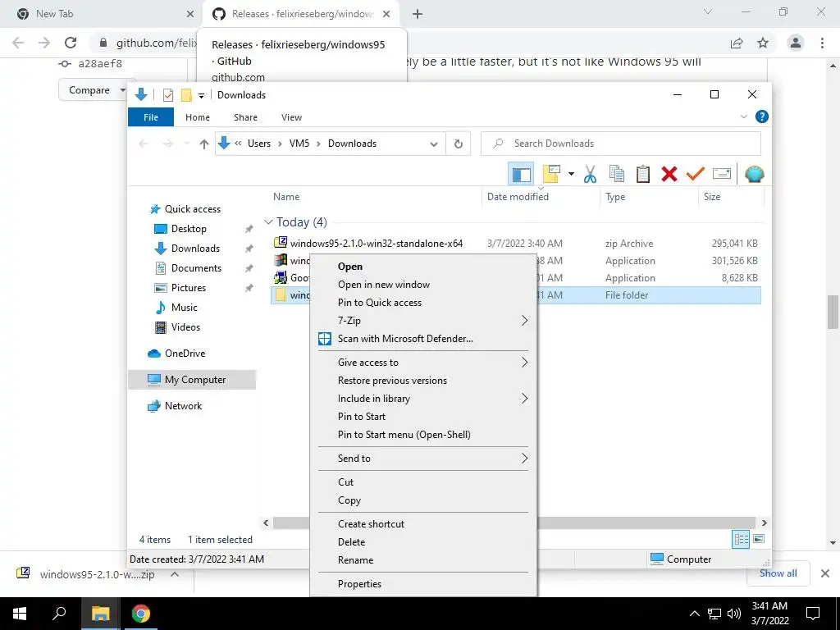Open File Explorer from the taskbar

[100, 614]
